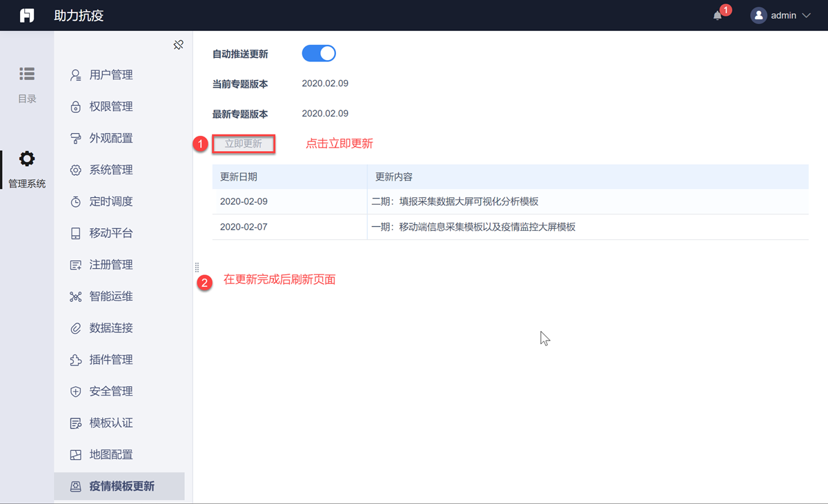Open 用户管理 in the sidebar
Viewport: 828px width, 504px height.
pyautogui.click(x=110, y=75)
